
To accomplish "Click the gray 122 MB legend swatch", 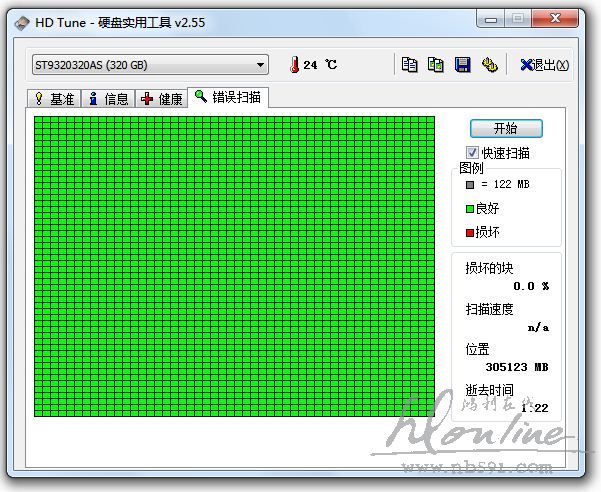I will pos(470,185).
